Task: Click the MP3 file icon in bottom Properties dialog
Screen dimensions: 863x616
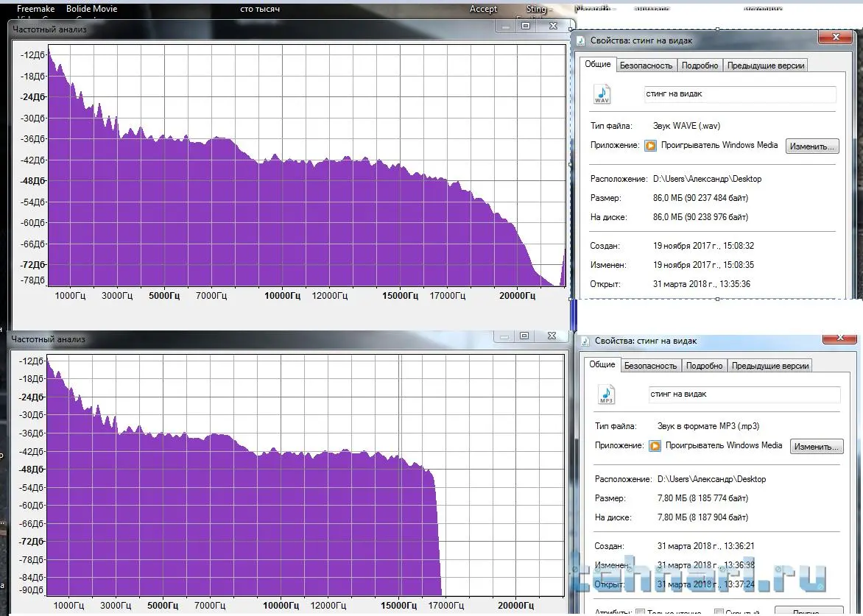Action: coord(606,395)
